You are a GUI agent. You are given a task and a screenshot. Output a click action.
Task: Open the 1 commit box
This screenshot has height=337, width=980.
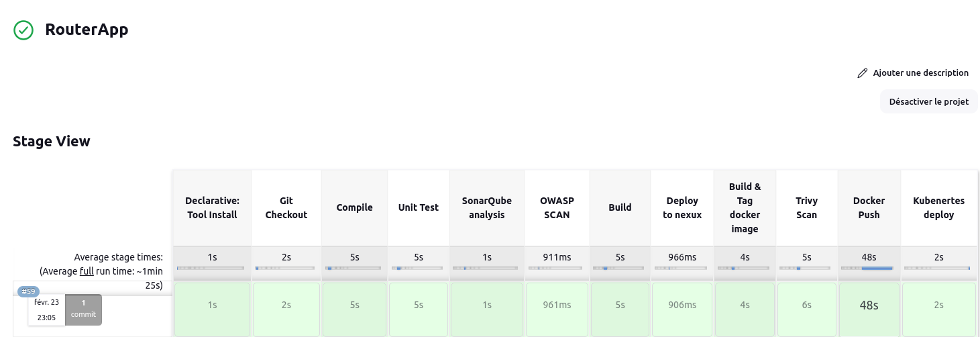[84, 309]
